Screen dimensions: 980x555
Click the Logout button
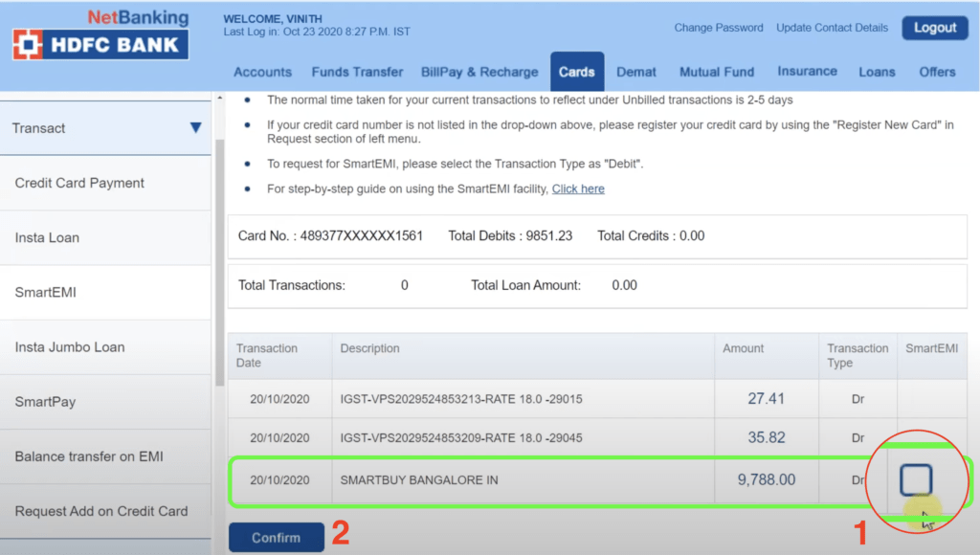pos(935,28)
